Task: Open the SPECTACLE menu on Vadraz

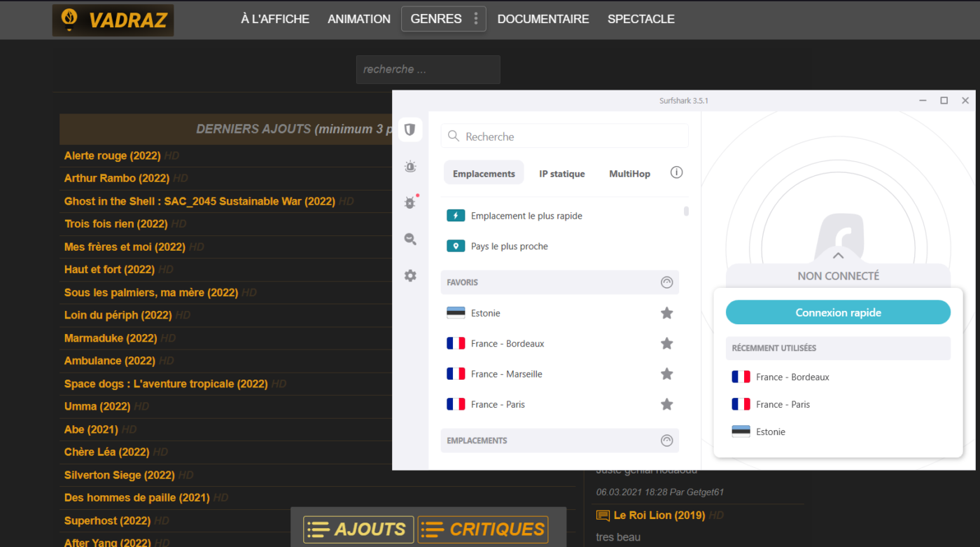Action: (641, 19)
